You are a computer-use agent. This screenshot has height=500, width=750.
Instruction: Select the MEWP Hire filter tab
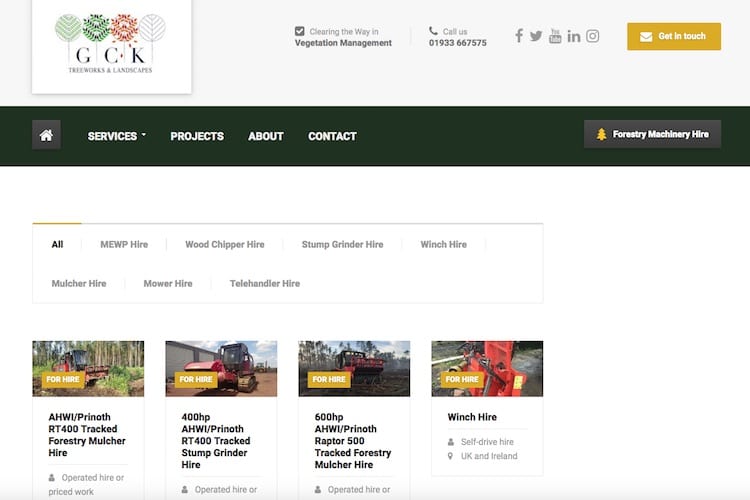pyautogui.click(x=124, y=244)
